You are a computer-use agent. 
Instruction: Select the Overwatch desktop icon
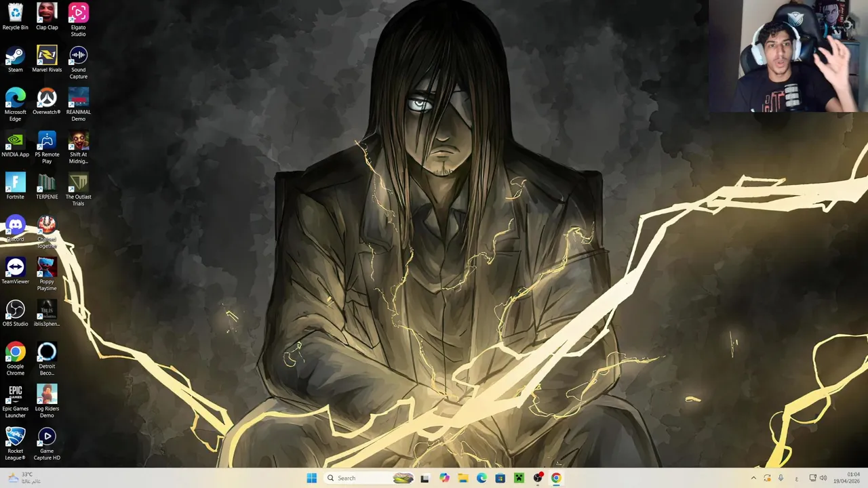click(47, 102)
